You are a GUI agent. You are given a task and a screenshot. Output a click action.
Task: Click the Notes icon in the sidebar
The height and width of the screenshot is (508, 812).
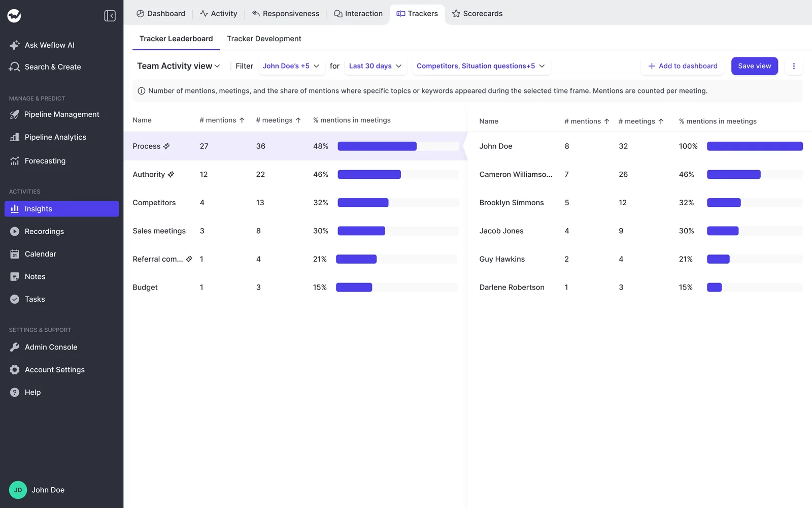point(15,276)
